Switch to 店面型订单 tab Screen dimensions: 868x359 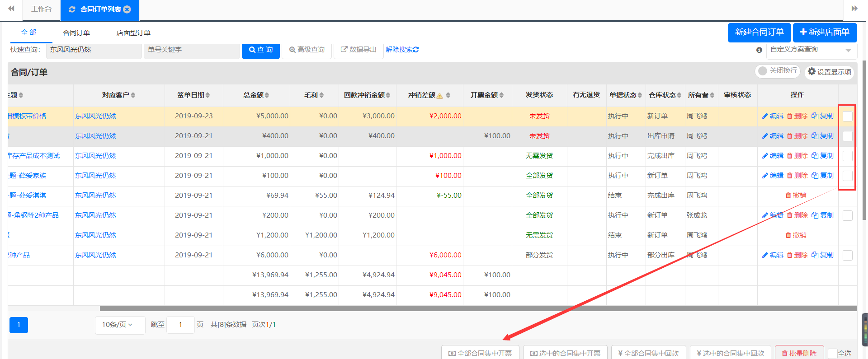pyautogui.click(x=133, y=33)
